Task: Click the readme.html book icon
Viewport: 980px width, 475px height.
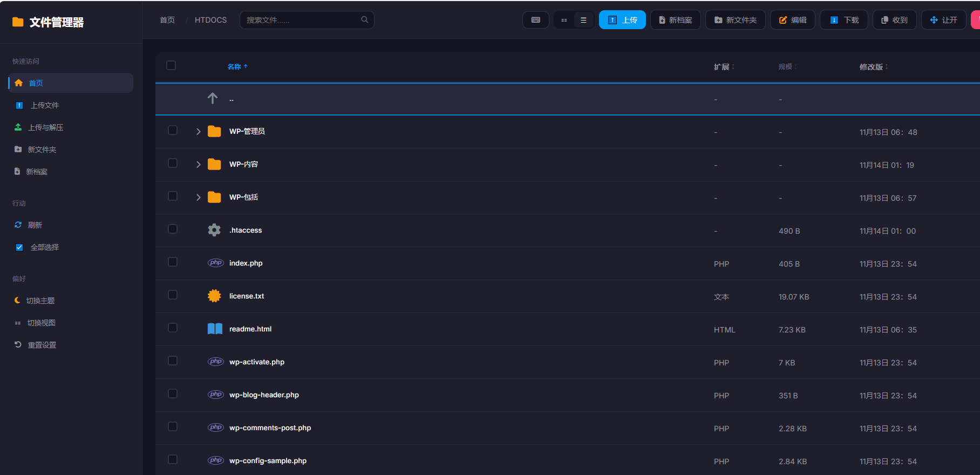Action: point(215,329)
